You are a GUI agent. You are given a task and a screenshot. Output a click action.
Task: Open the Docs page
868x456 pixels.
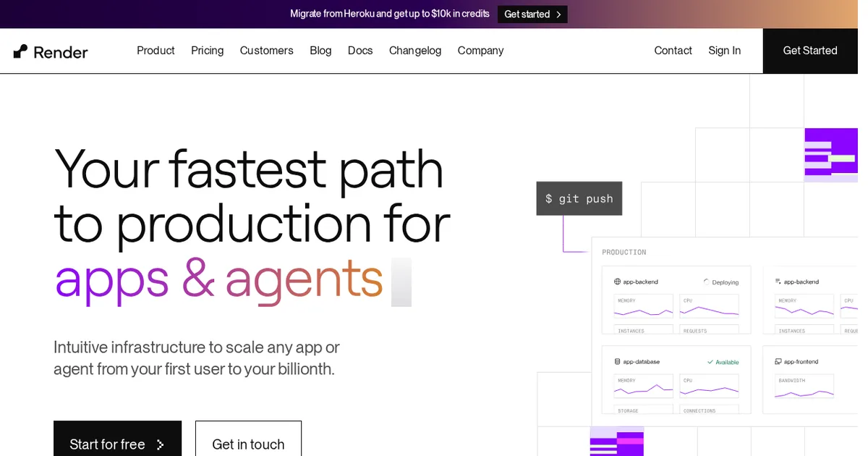click(360, 51)
